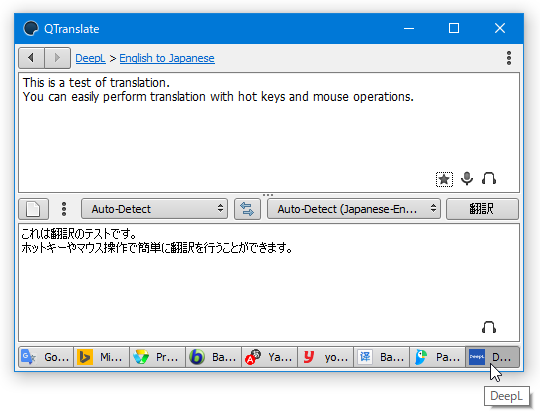This screenshot has height=417, width=540.
Task: Click the splitter dots between text panes
Action: coord(268,195)
